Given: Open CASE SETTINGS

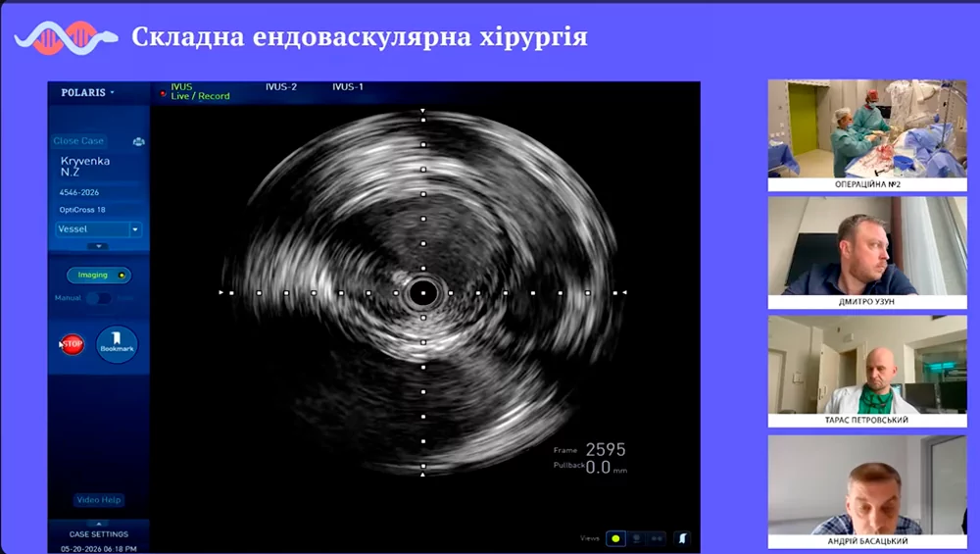Looking at the screenshot, I should (x=99, y=534).
